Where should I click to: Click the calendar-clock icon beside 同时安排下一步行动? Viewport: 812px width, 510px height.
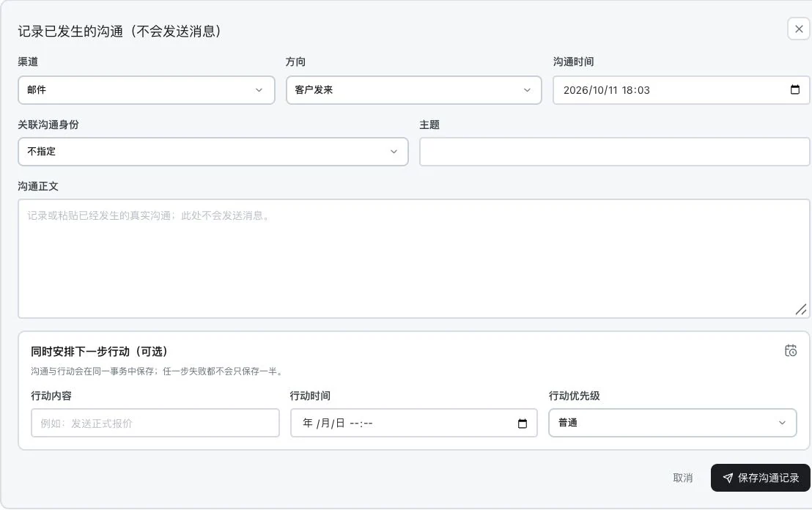791,350
